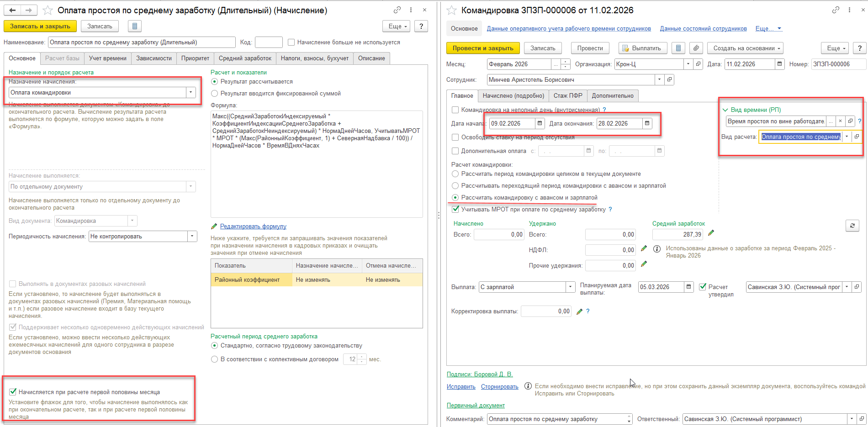Open the calendar for Планируемая дата выплаты

point(688,287)
